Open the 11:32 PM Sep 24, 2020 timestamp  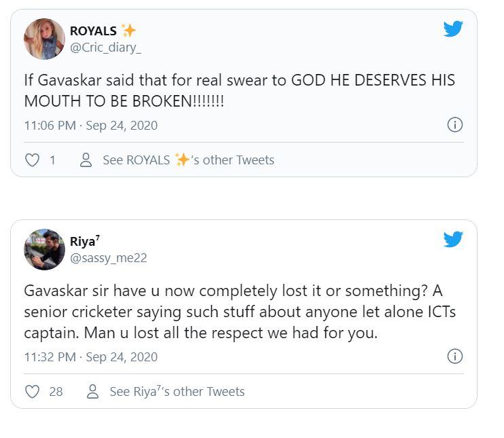click(90, 357)
